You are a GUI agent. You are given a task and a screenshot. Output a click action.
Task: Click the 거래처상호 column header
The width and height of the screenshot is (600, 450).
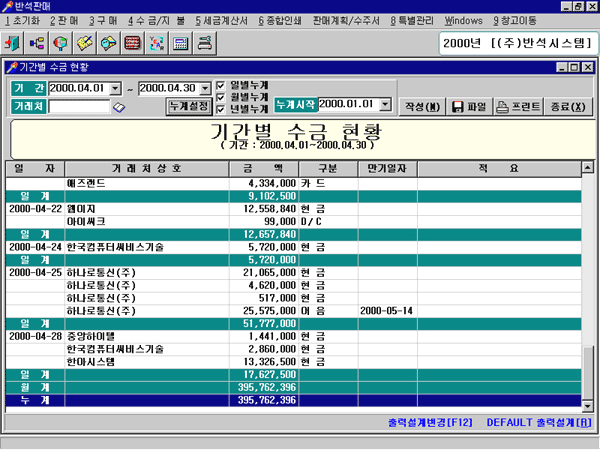[x=147, y=169]
